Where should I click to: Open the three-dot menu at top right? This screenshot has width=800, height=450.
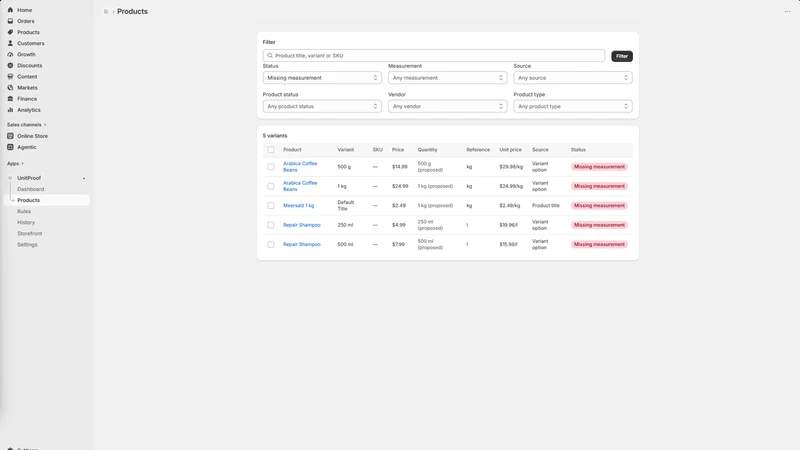[787, 11]
